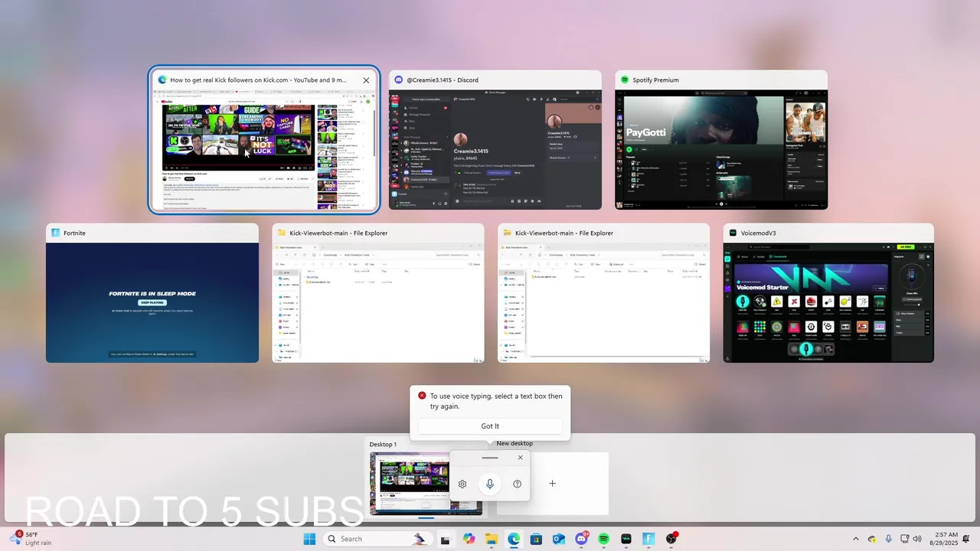Open Voicemod from the taskbar
980x551 pixels.
pyautogui.click(x=626, y=539)
